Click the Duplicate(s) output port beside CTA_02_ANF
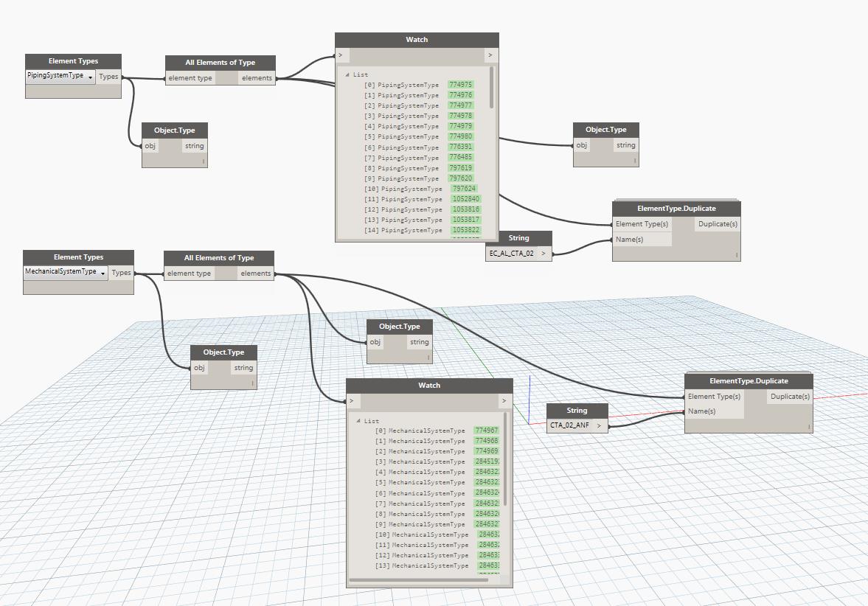The width and height of the screenshot is (868, 606). 790,397
